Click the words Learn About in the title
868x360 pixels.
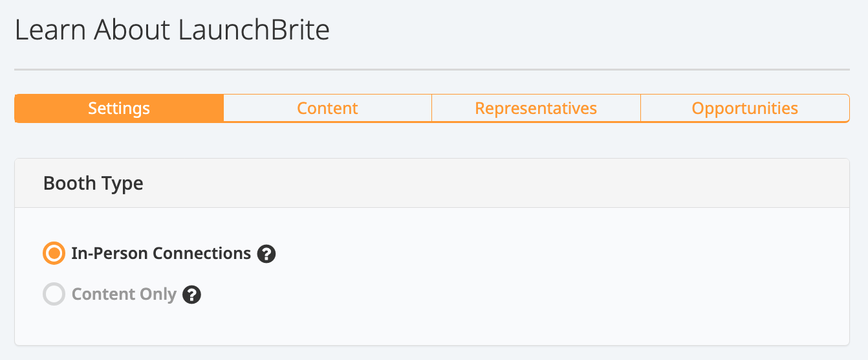93,30
